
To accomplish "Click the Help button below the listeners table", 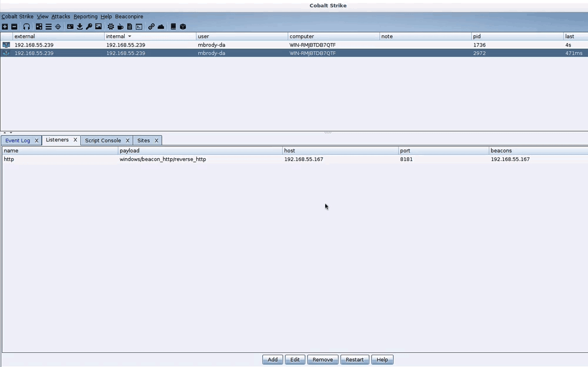I will (382, 359).
